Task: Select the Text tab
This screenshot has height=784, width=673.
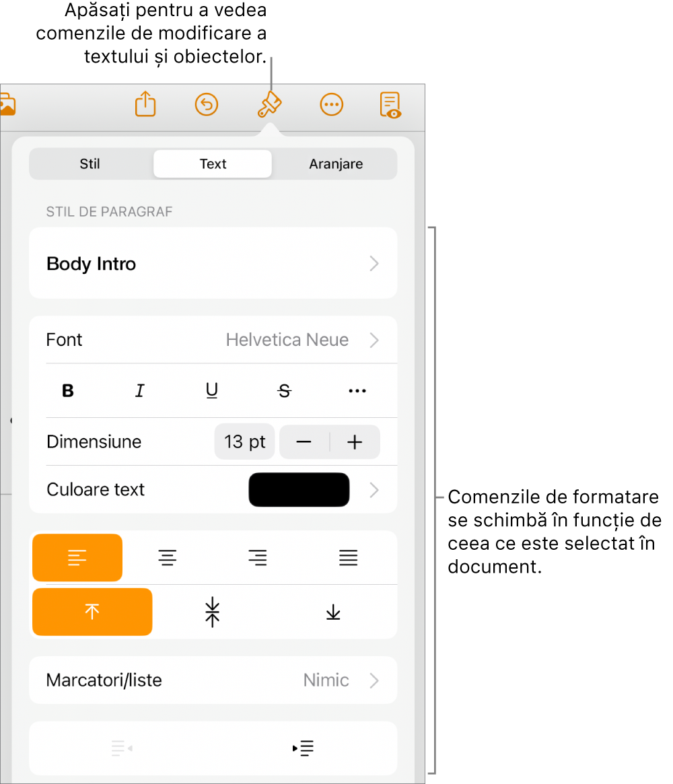Action: [x=213, y=164]
